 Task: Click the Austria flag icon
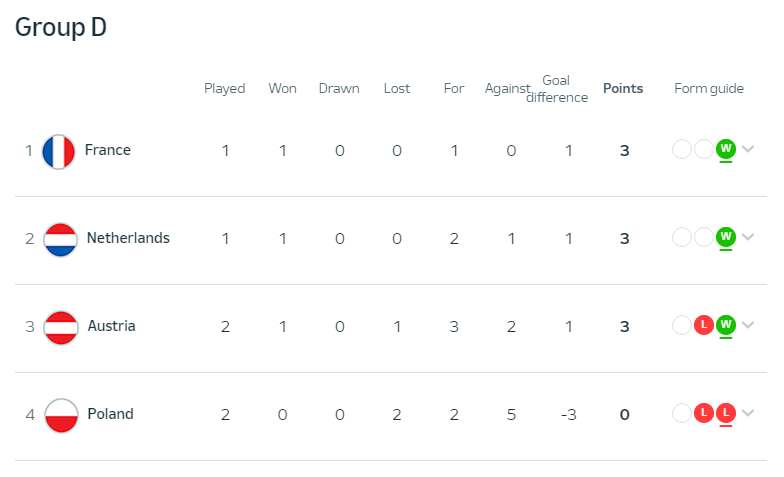pos(61,328)
